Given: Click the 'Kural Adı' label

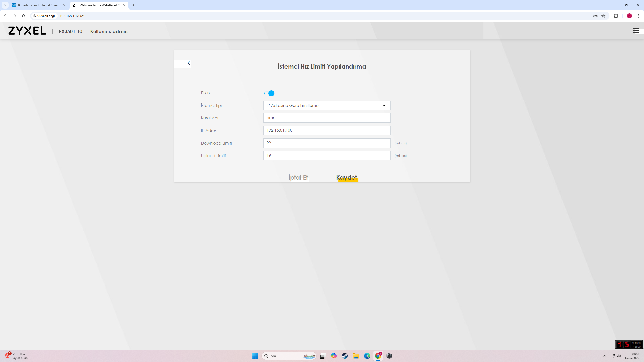Looking at the screenshot, I should pos(210,118).
